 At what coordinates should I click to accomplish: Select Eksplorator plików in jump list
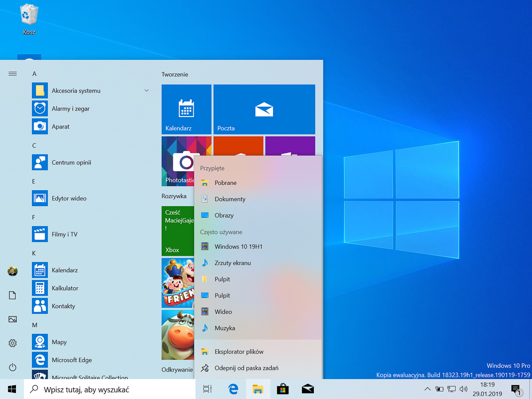pyautogui.click(x=258, y=352)
